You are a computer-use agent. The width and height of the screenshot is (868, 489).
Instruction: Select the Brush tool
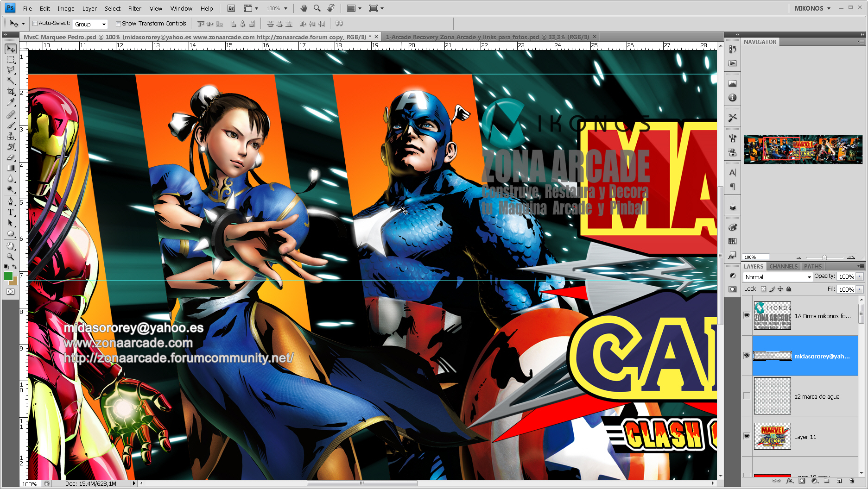point(11,125)
